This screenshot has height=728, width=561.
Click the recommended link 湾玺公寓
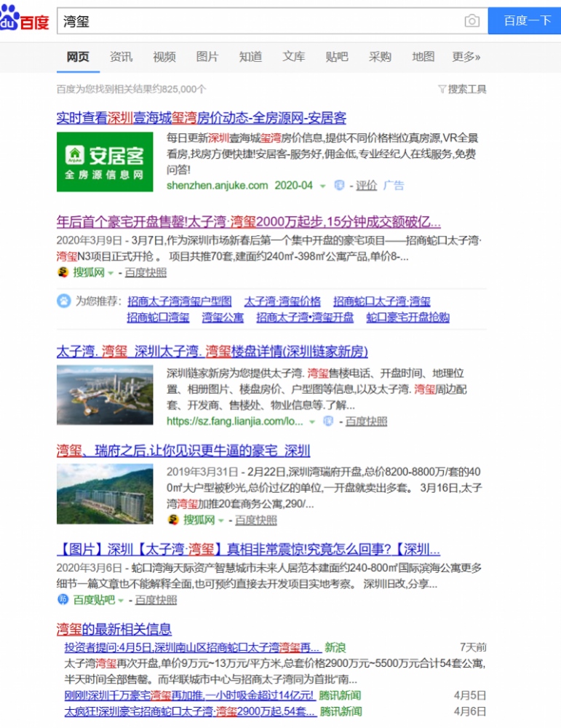tap(223, 317)
